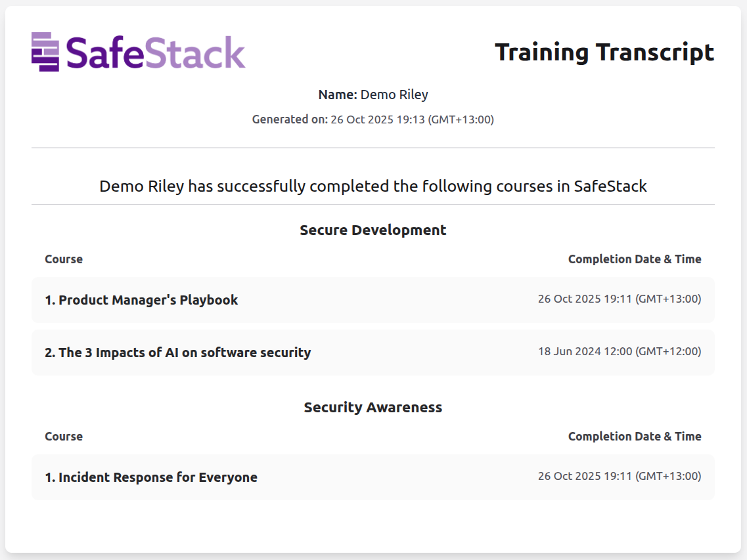
Task: Open the Product Manager's Playbook course
Action: coord(141,300)
